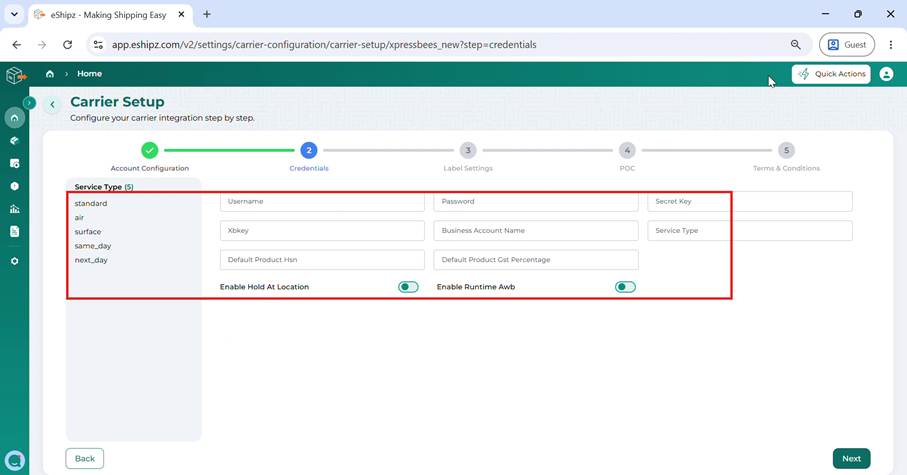Open the sidebar wallet icon
Image resolution: width=907 pixels, height=475 pixels.
(x=14, y=163)
